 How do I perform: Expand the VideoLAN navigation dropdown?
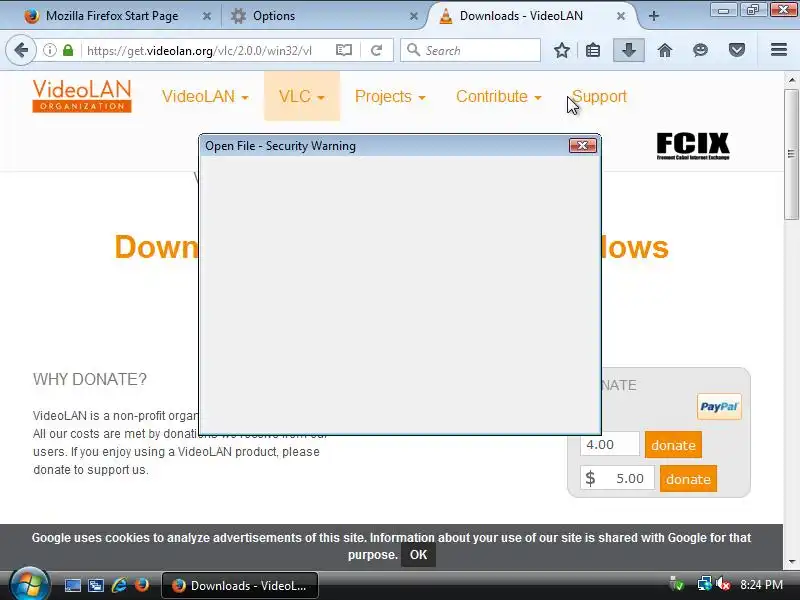point(205,96)
